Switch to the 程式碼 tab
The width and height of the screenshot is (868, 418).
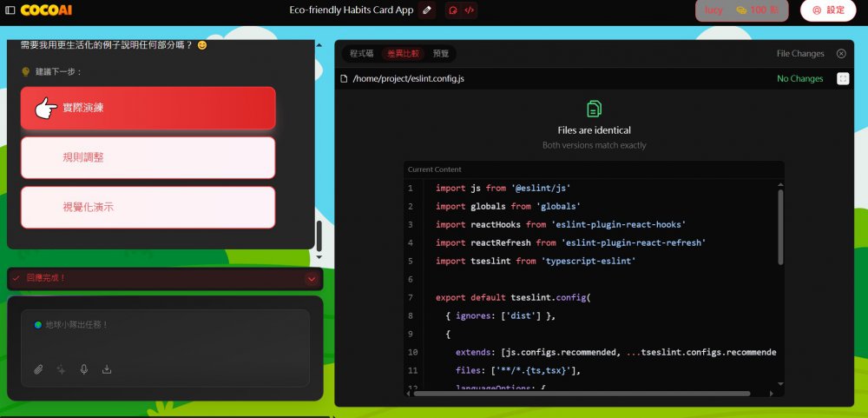tap(361, 54)
